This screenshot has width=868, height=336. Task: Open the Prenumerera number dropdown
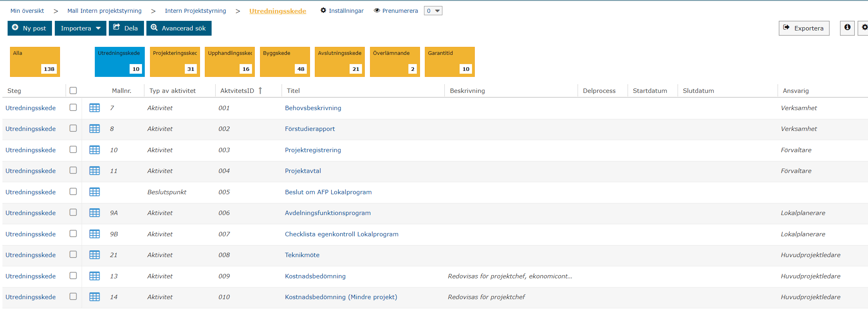[x=433, y=11]
